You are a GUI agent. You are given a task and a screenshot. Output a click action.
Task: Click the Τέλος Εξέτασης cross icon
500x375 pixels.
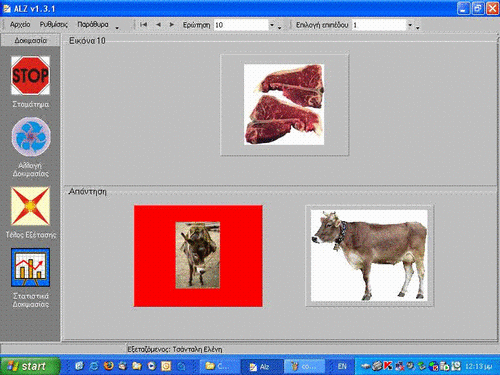[30, 206]
